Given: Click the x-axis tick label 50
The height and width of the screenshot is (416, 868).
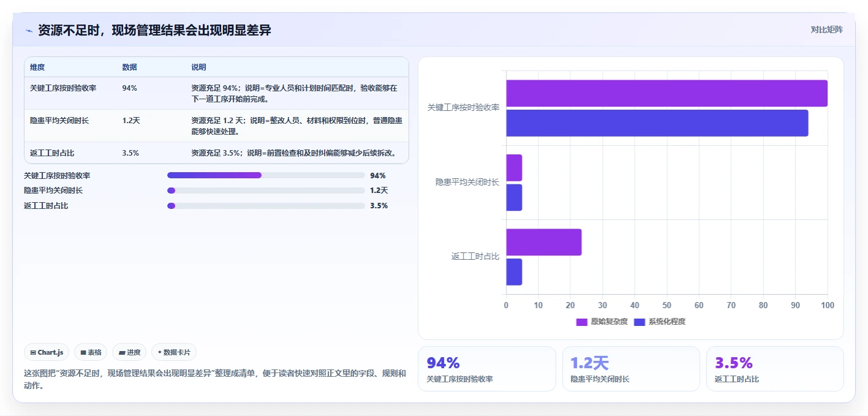Looking at the screenshot, I should point(666,305).
